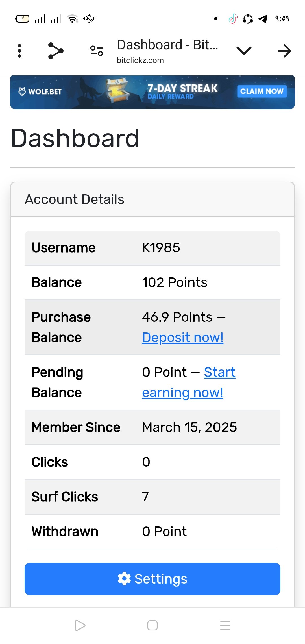Open site settings tune icon
This screenshot has width=305, height=644.
(x=97, y=51)
